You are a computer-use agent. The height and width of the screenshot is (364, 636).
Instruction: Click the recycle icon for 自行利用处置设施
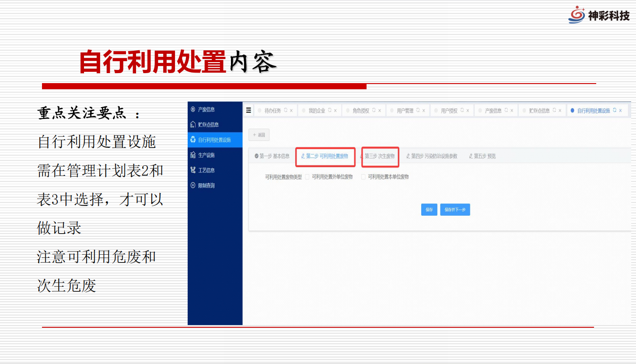193,140
